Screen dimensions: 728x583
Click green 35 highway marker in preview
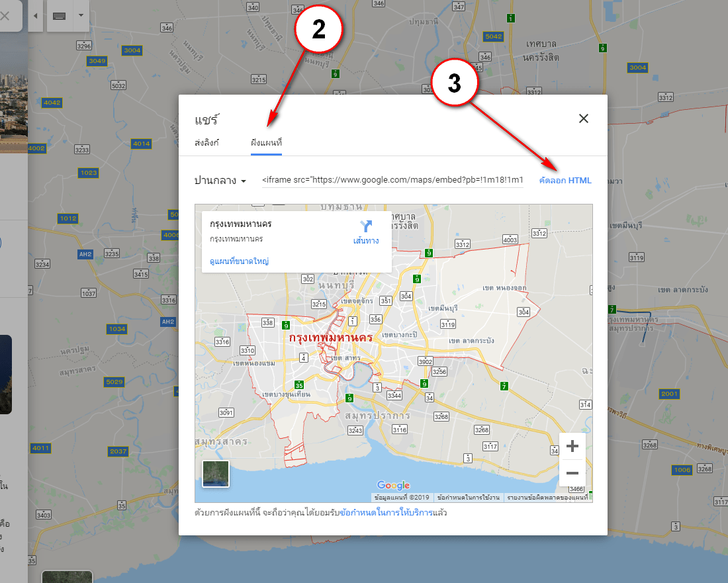(299, 384)
